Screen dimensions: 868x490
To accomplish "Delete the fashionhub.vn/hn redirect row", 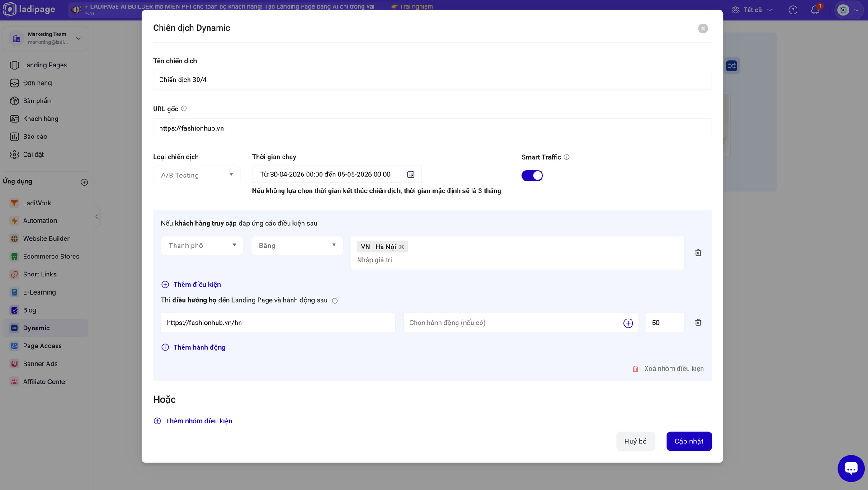I will (x=698, y=323).
